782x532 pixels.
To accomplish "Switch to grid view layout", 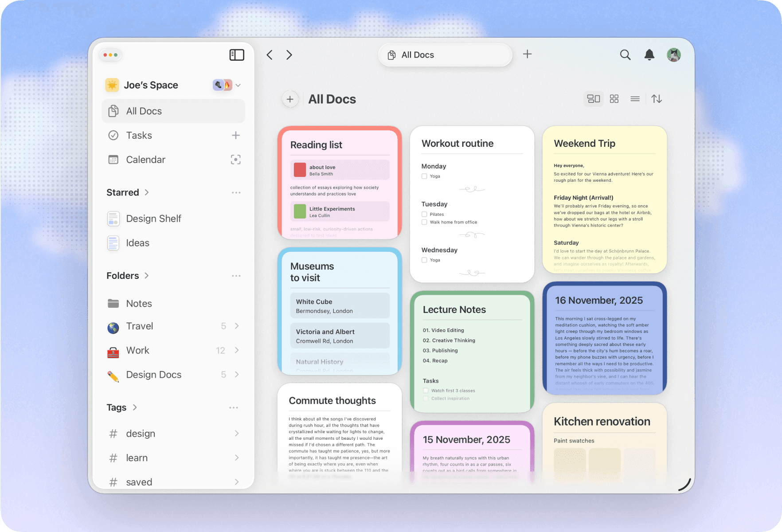I will pyautogui.click(x=614, y=99).
